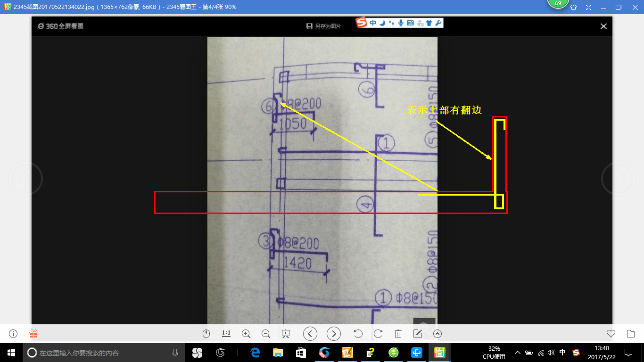This screenshot has width=644, height=362.
Task: Open containing folder icon
Action: [631, 334]
